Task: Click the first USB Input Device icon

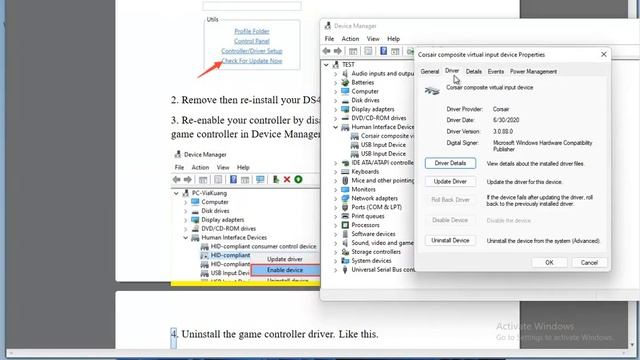Action: pyautogui.click(x=355, y=145)
